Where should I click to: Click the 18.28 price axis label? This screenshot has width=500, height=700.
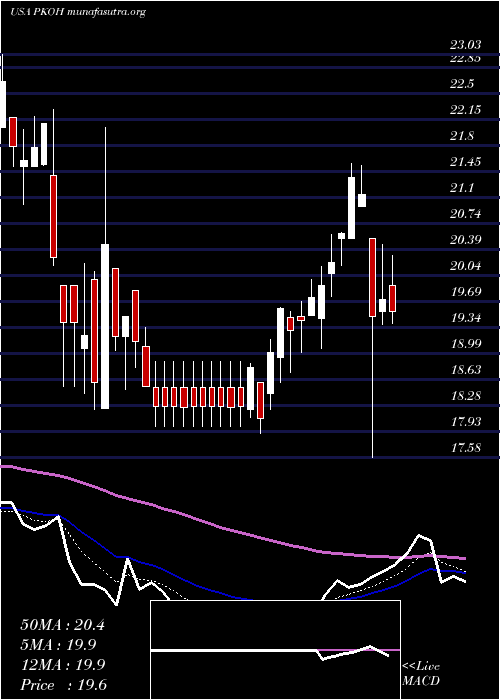point(465,396)
